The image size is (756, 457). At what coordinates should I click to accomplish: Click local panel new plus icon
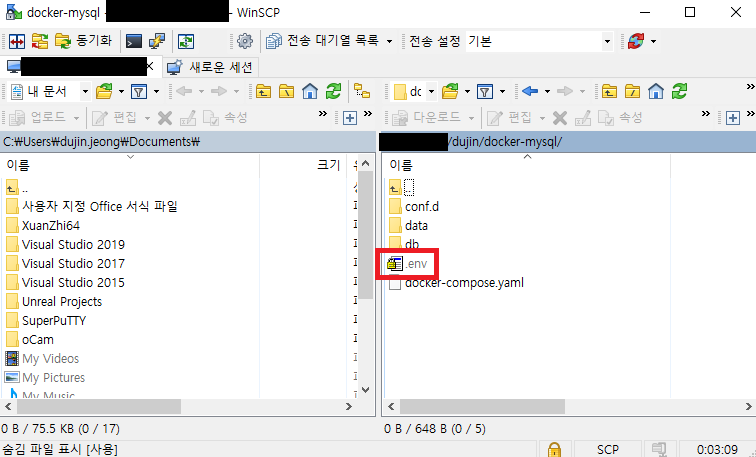coord(350,118)
